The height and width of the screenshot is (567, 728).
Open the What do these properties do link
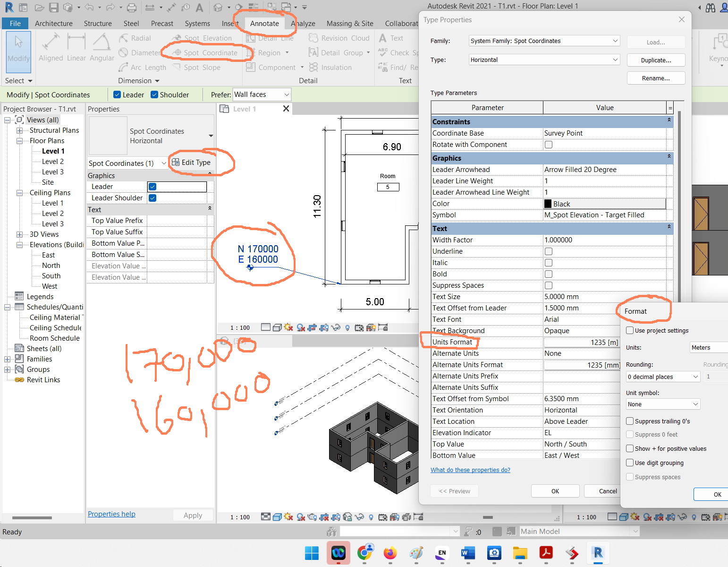pyautogui.click(x=470, y=470)
